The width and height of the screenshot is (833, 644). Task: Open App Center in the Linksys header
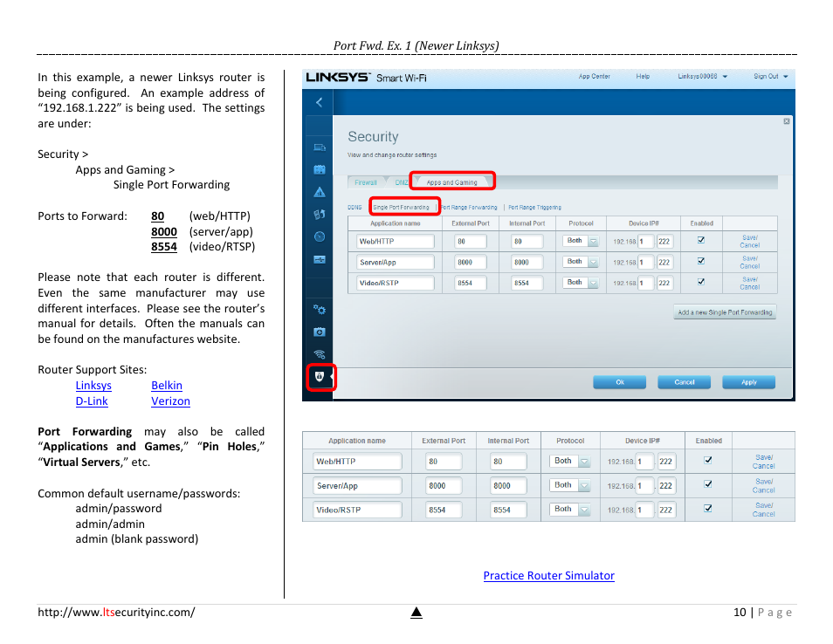(594, 77)
